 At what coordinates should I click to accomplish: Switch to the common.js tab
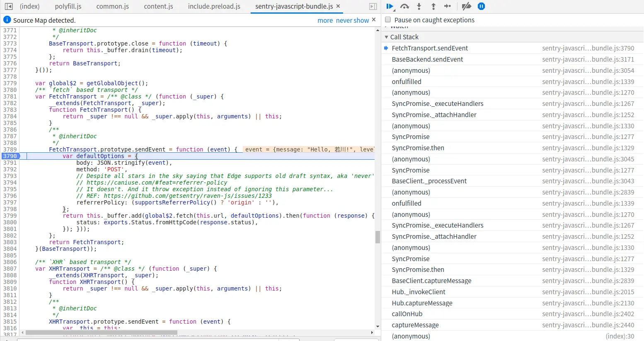pyautogui.click(x=112, y=6)
